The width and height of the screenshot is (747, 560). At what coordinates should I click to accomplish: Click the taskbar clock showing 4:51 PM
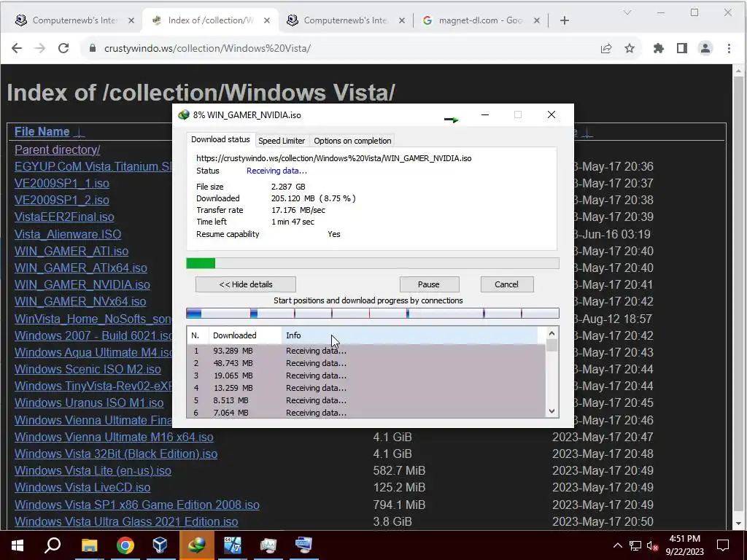click(684, 545)
